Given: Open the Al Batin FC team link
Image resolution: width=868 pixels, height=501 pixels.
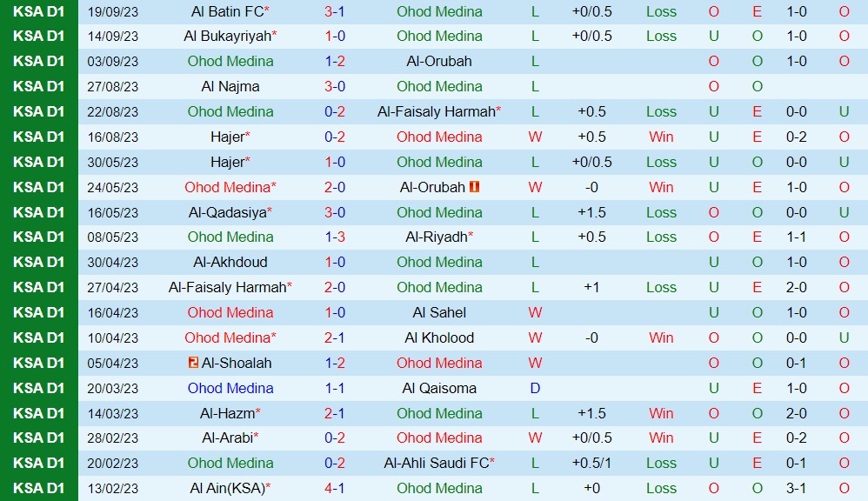Looking at the screenshot, I should coord(227,11).
